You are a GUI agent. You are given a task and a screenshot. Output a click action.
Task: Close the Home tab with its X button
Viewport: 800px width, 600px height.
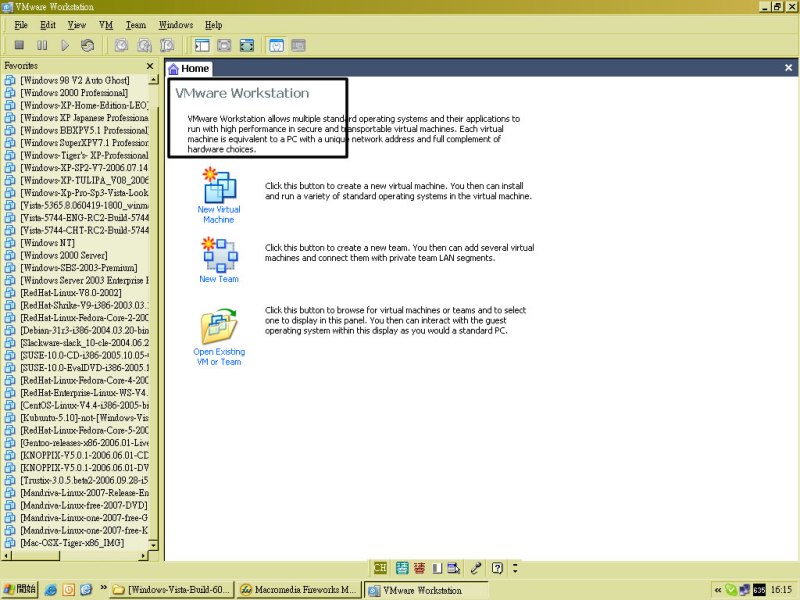[x=788, y=67]
